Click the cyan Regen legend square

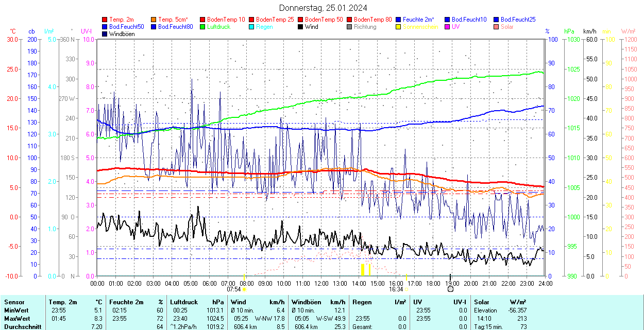pos(251,27)
